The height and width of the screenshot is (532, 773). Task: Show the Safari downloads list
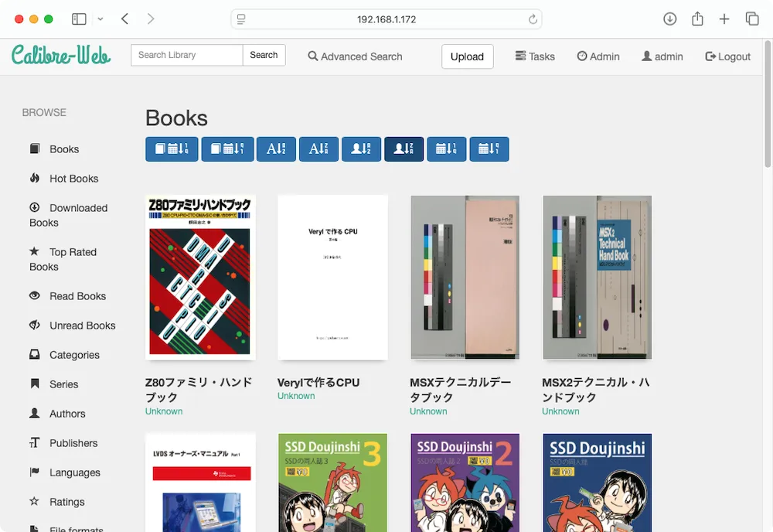(x=669, y=19)
